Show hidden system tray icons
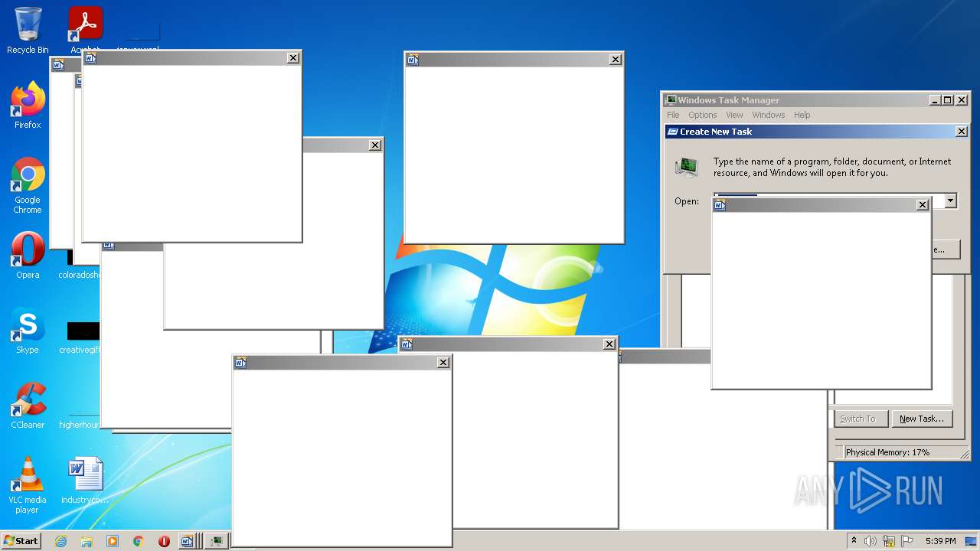Viewport: 980px width, 551px height. (854, 541)
